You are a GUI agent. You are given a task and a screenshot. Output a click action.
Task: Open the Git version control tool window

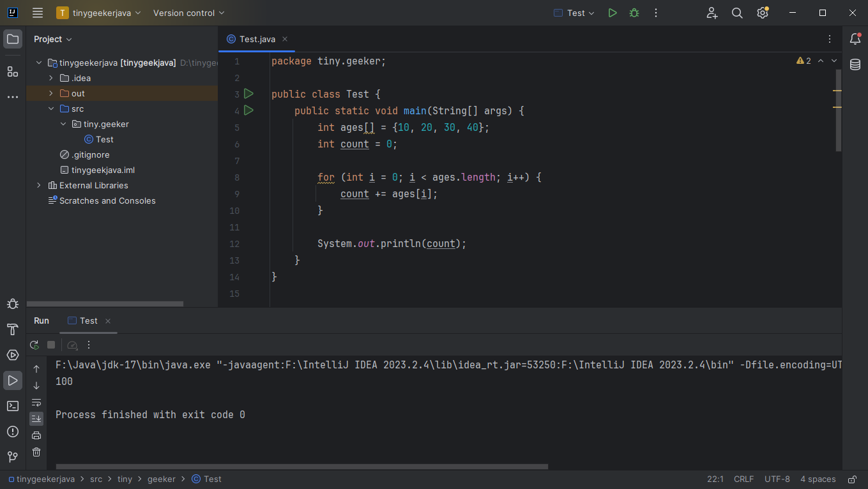(x=13, y=457)
